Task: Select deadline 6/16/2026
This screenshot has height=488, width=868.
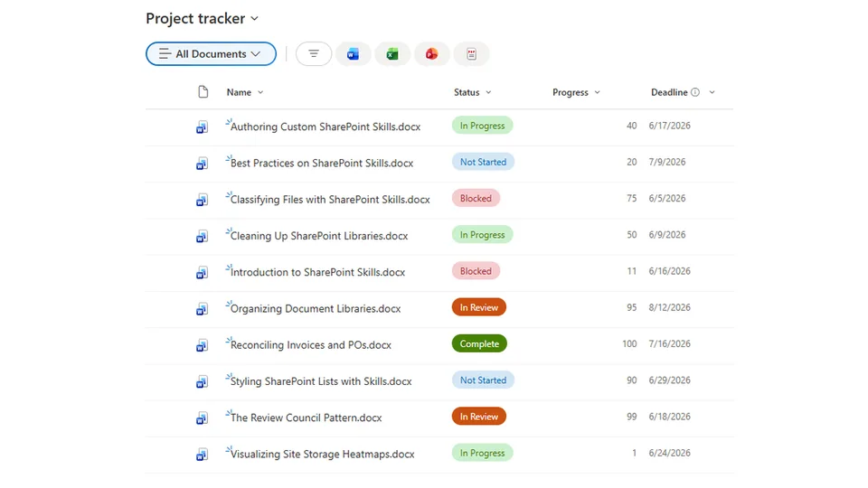Action: [670, 271]
